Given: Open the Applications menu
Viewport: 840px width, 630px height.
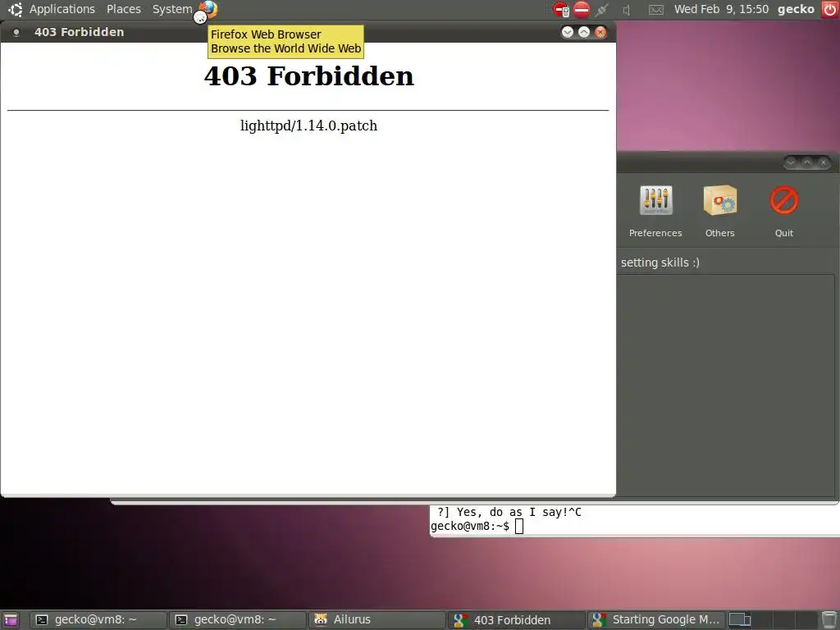Looking at the screenshot, I should click(62, 9).
